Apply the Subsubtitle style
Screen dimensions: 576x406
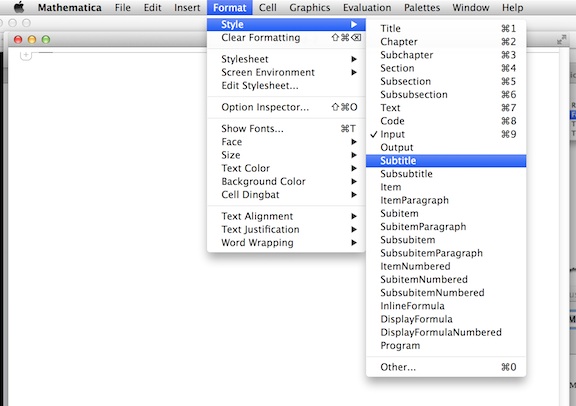[x=446, y=174]
